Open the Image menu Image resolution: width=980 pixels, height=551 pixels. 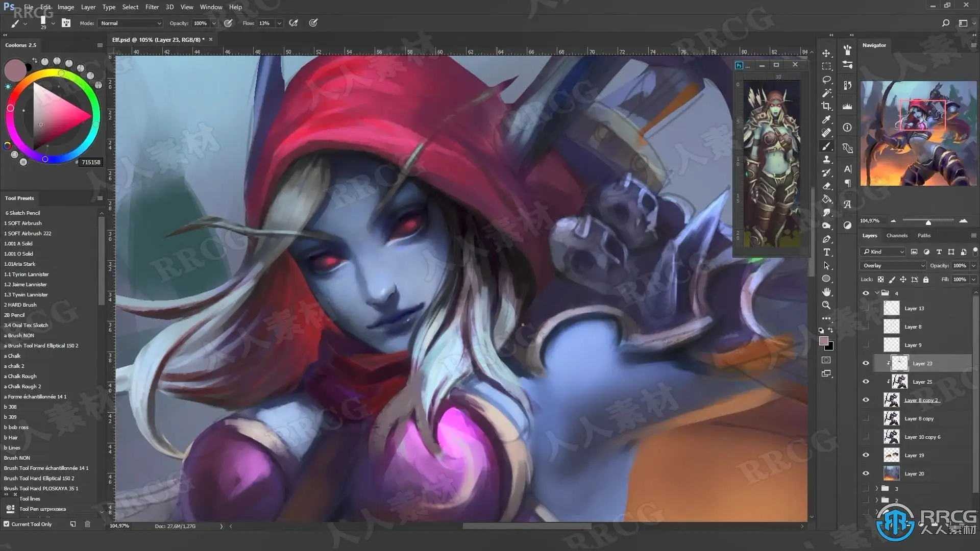[66, 7]
